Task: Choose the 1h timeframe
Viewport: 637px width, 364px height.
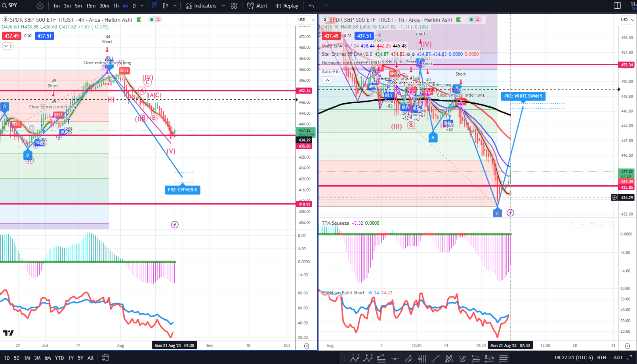Action: point(116,6)
